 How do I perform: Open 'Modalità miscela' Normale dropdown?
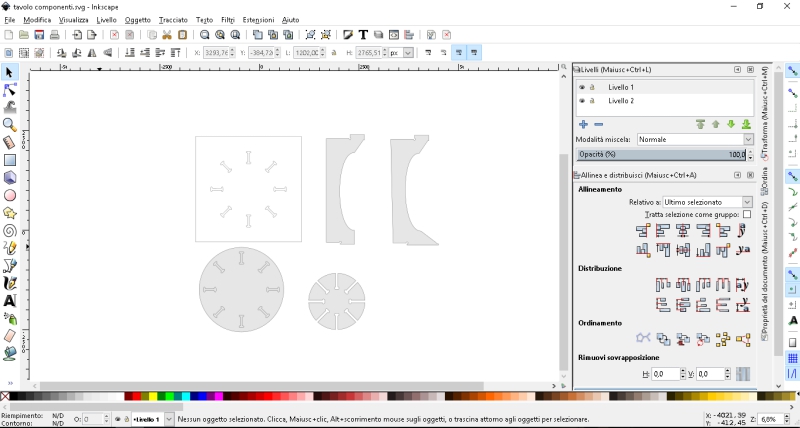click(695, 139)
